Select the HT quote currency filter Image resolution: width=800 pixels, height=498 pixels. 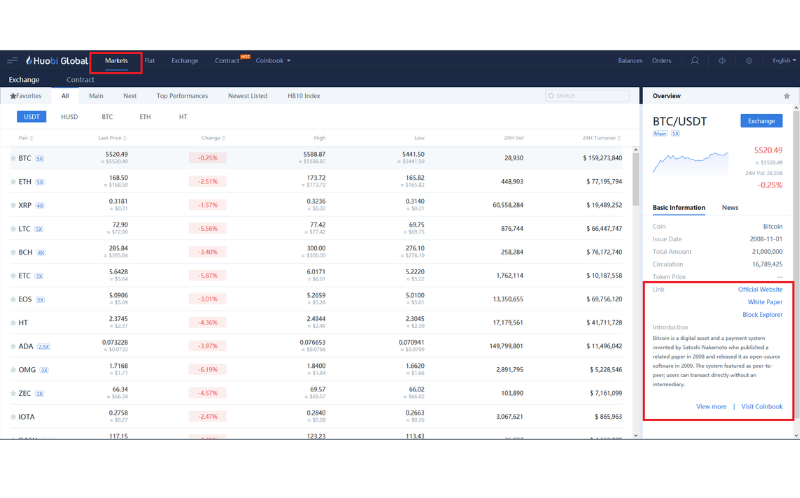click(x=183, y=117)
